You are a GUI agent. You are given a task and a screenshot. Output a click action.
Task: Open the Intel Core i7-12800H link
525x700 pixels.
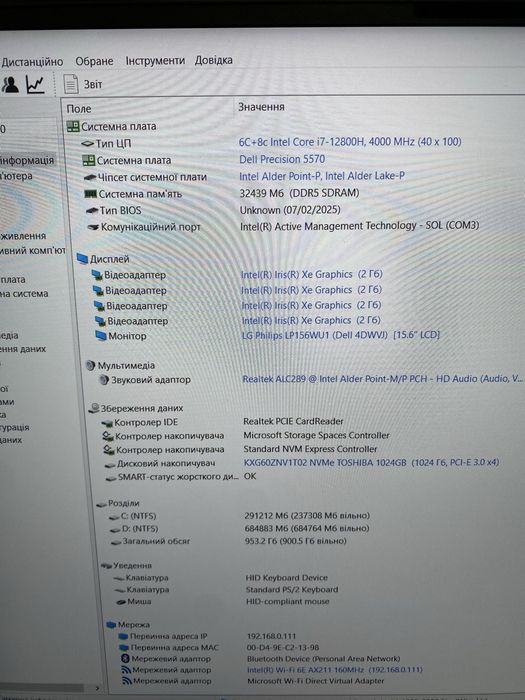[350, 142]
